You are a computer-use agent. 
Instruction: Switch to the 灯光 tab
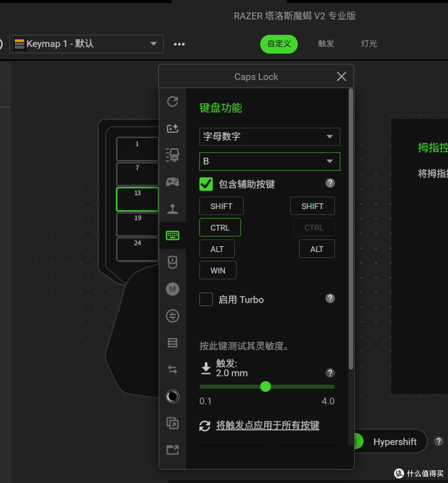point(369,44)
